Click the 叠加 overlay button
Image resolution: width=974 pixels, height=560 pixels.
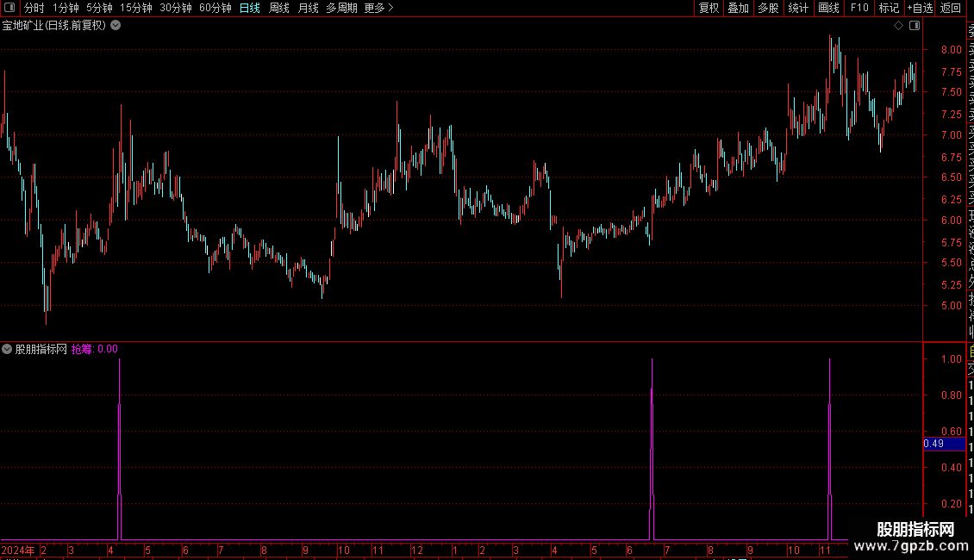click(x=738, y=8)
